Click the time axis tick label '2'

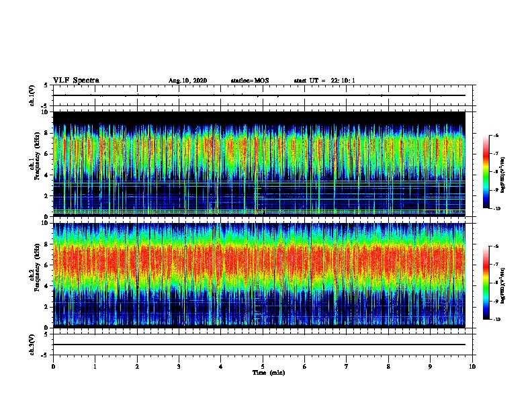click(x=137, y=367)
